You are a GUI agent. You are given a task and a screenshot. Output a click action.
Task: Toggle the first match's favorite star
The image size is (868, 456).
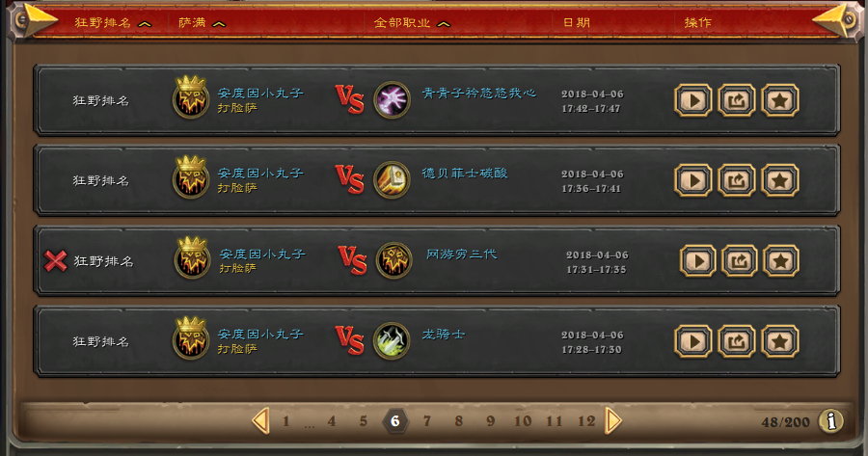779,100
